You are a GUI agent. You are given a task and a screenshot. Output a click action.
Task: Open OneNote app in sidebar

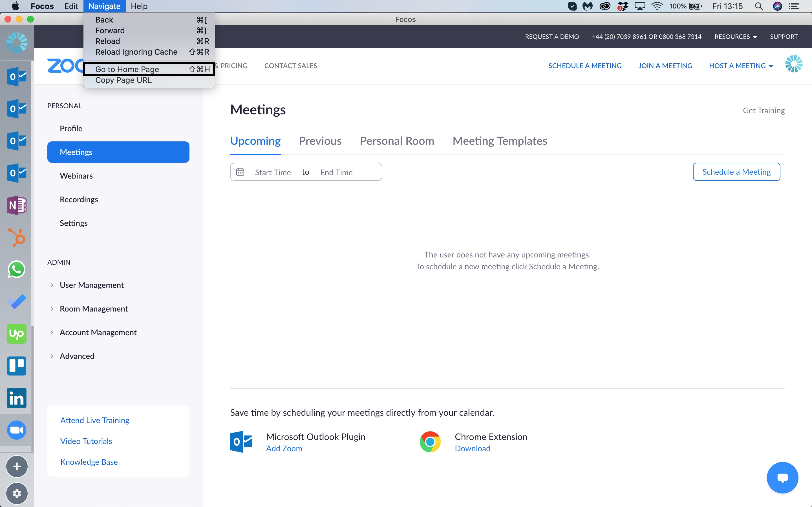[16, 205]
